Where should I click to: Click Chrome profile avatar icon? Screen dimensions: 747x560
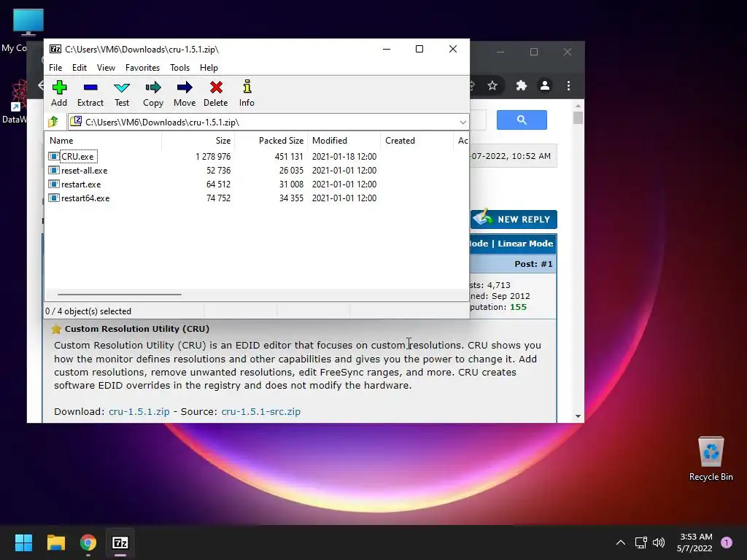pos(544,86)
